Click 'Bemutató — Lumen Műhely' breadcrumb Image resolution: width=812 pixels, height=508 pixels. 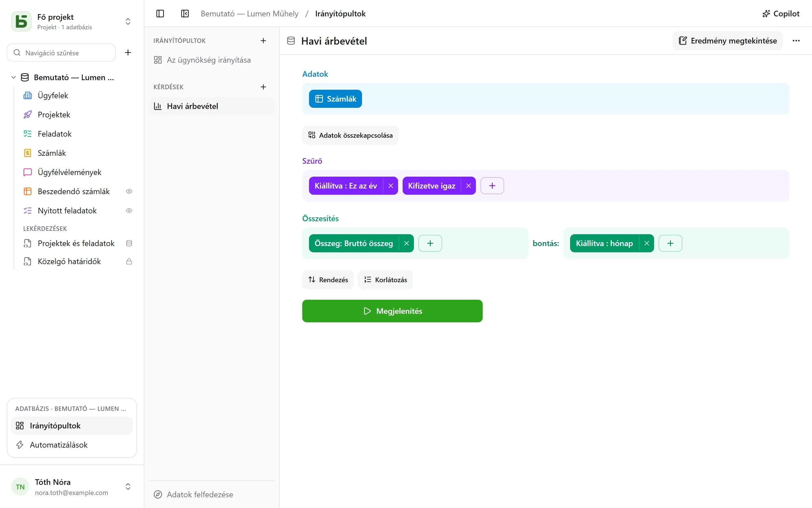point(249,14)
